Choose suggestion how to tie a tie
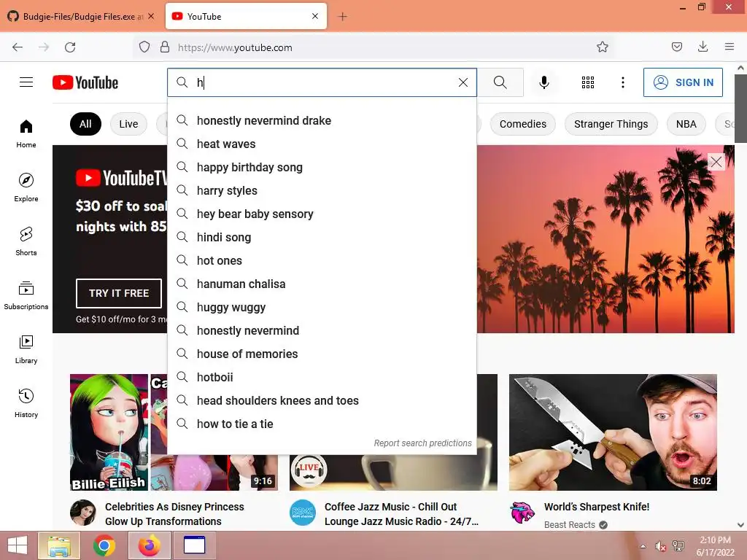Screen dimensions: 747x560 click(322, 424)
